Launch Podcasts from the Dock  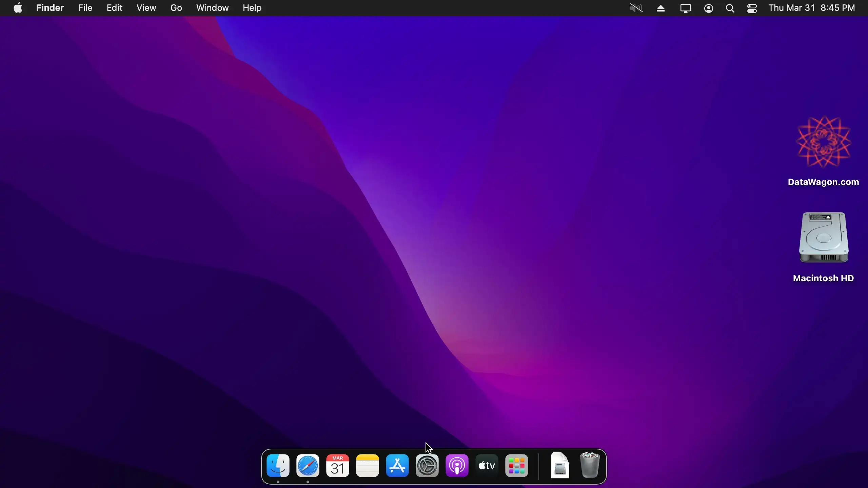click(x=457, y=466)
